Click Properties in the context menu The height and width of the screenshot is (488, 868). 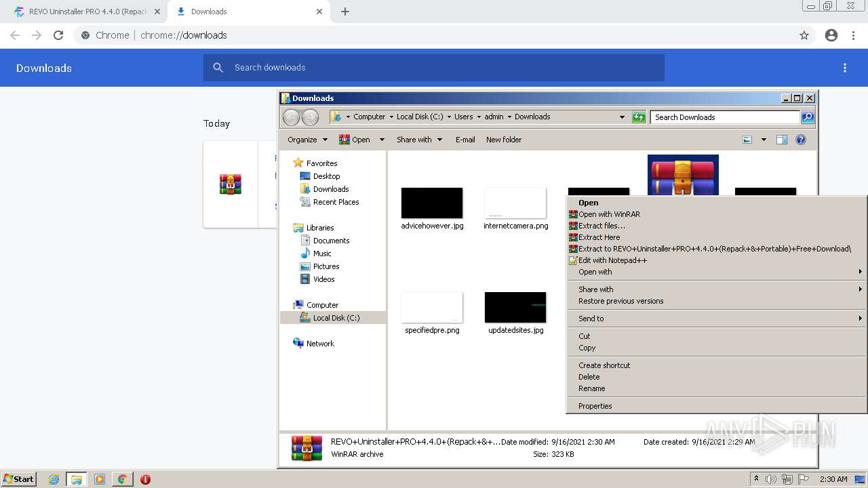[716, 406]
